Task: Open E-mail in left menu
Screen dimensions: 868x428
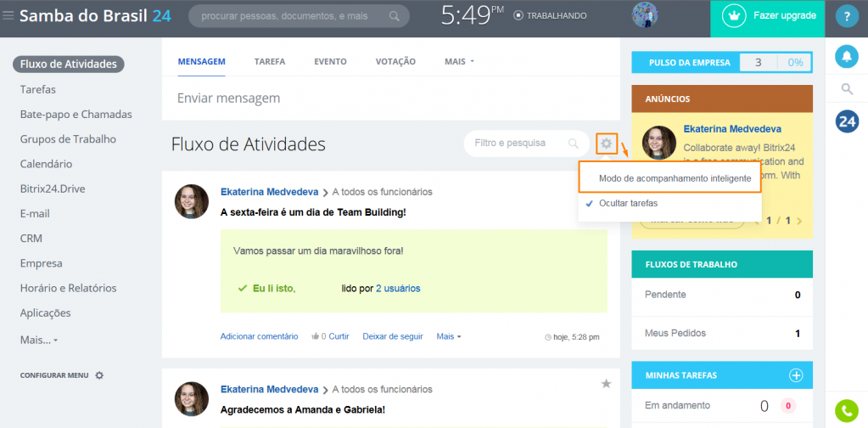Action: (x=35, y=214)
